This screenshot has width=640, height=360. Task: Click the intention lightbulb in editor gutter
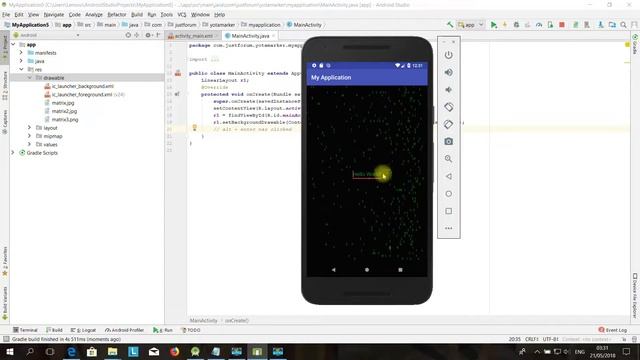click(x=195, y=128)
